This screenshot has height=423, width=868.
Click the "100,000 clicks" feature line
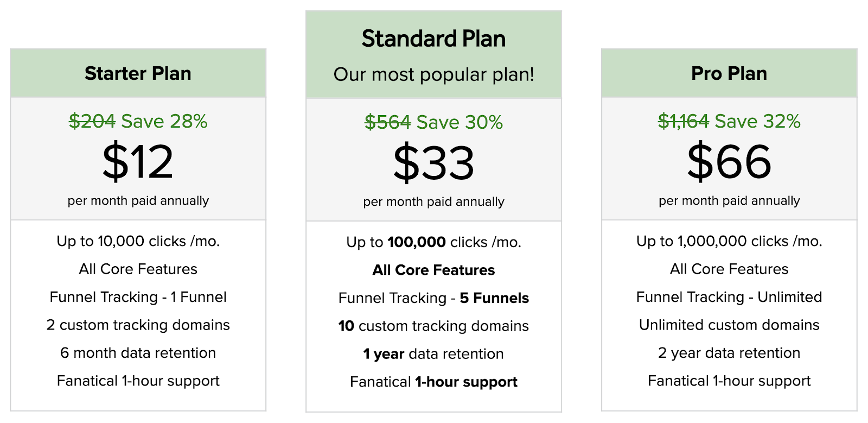pos(433,242)
